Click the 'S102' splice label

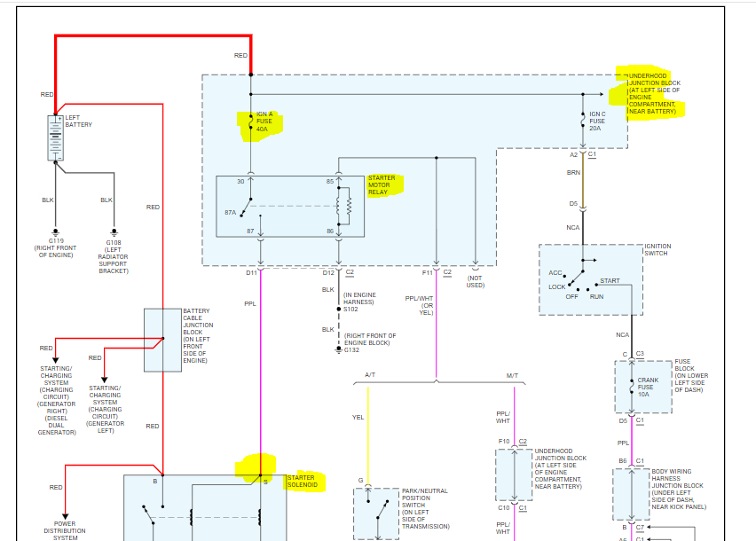tap(350, 310)
